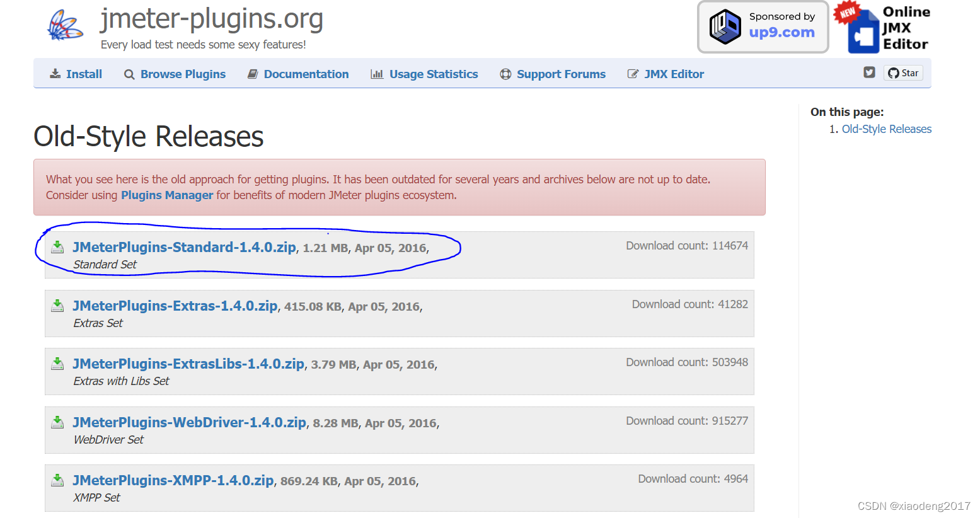Go to Browse Plugins

click(175, 74)
